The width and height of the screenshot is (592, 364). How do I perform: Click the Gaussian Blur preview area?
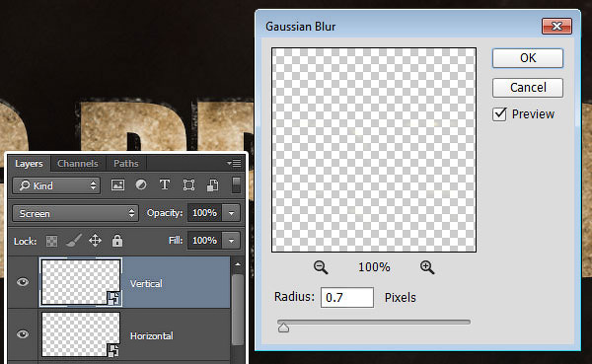[374, 150]
